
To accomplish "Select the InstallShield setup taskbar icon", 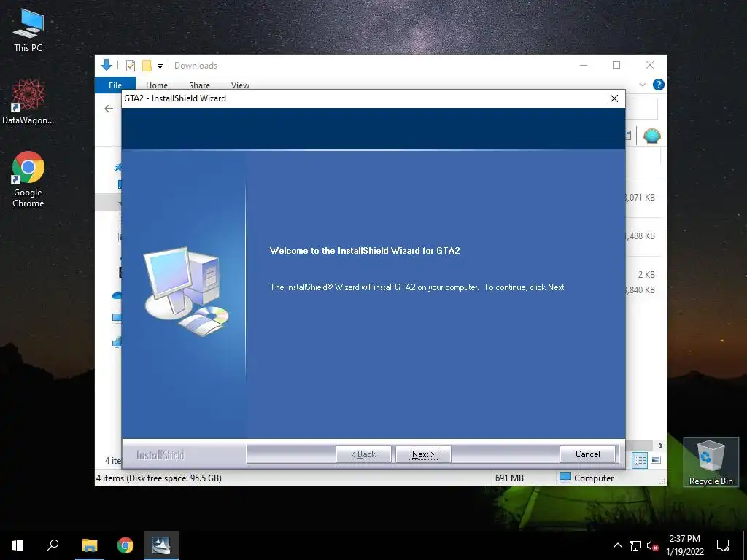I will tap(161, 545).
